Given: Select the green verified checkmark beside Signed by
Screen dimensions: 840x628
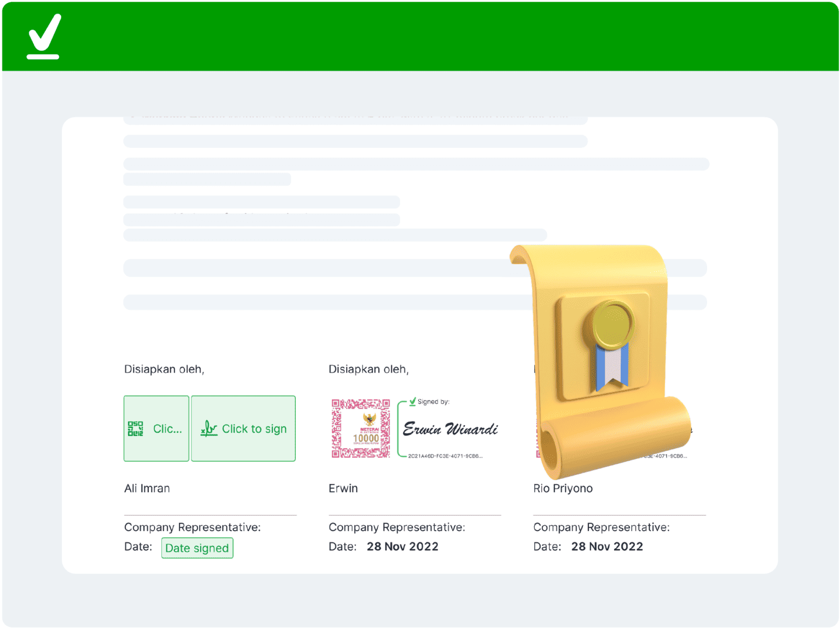Looking at the screenshot, I should [411, 401].
